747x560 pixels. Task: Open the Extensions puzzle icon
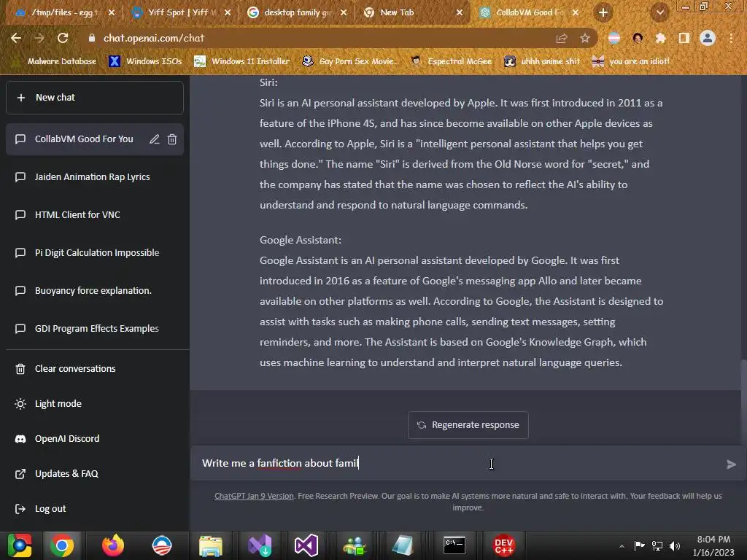pyautogui.click(x=661, y=38)
